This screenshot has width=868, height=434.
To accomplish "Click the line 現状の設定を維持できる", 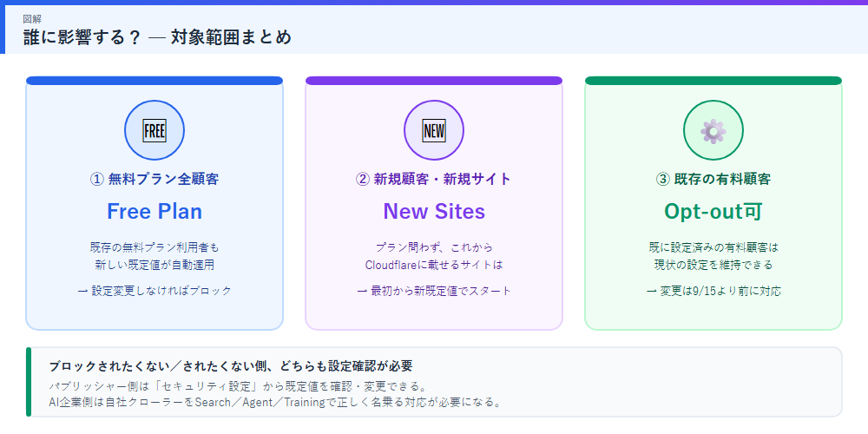I will (x=713, y=265).
